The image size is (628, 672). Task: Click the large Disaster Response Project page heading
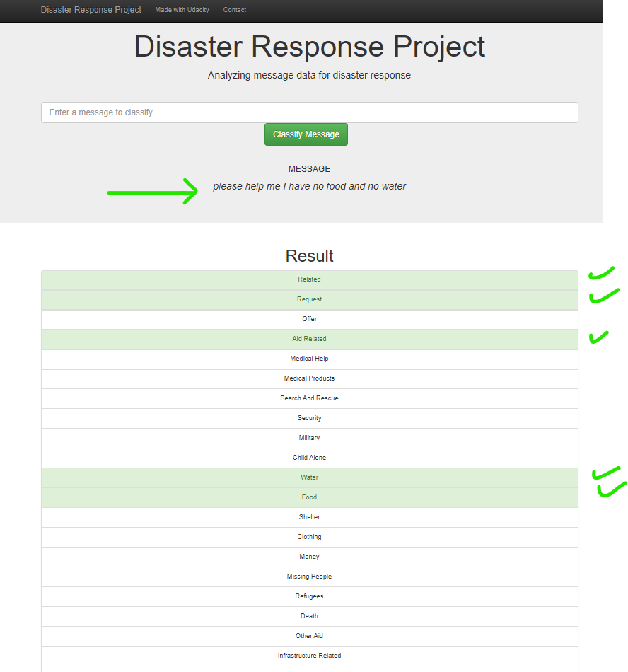[x=309, y=46]
